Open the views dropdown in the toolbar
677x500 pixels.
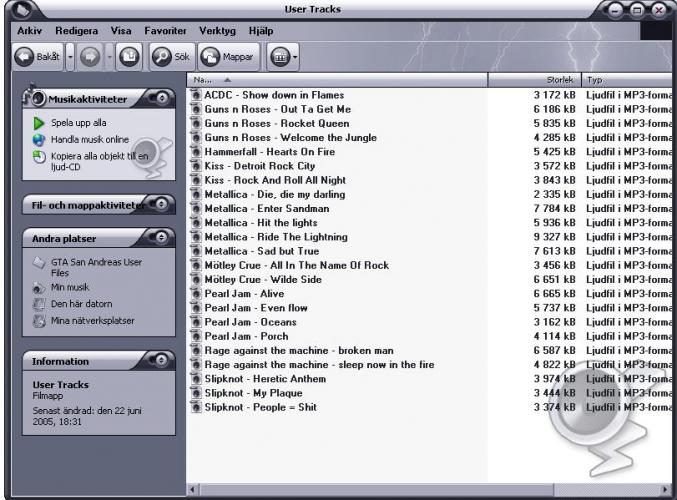284,56
